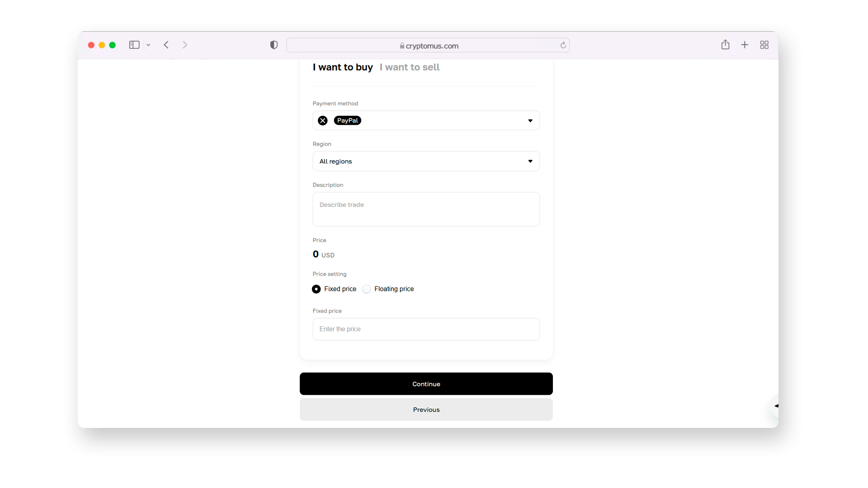The width and height of the screenshot is (868, 488).
Task: Click the Continue button
Action: 426,383
